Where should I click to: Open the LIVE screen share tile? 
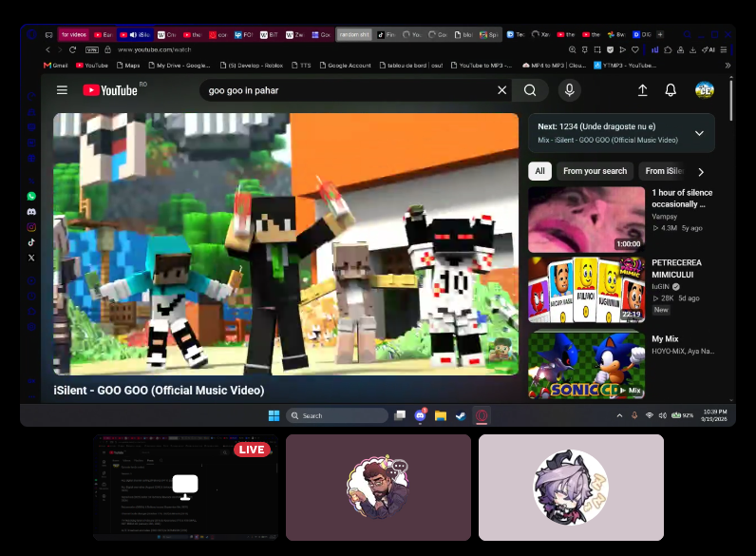185,488
